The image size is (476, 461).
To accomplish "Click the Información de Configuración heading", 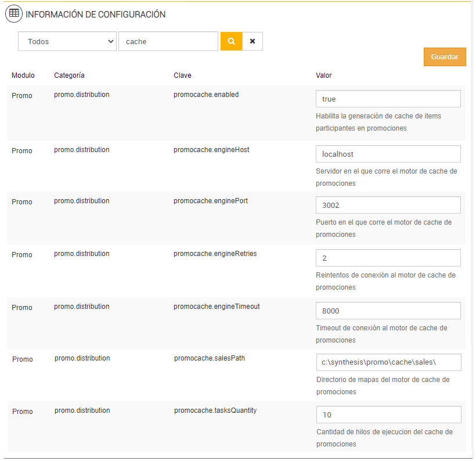I will click(96, 15).
